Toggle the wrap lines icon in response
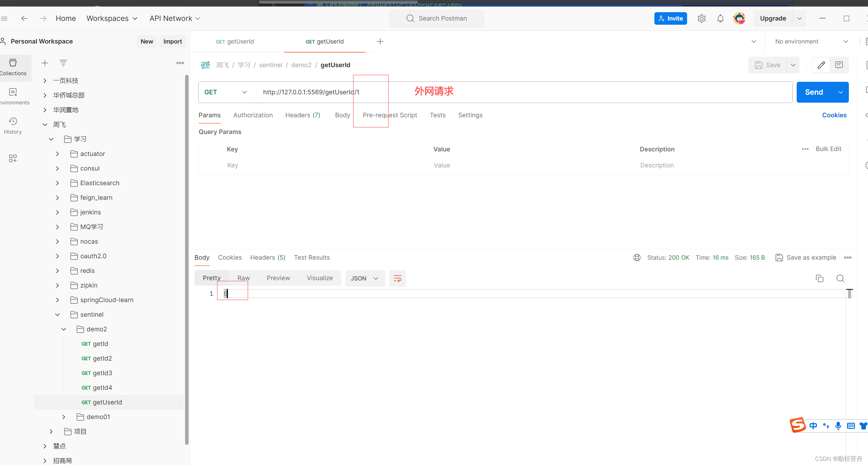 click(397, 278)
